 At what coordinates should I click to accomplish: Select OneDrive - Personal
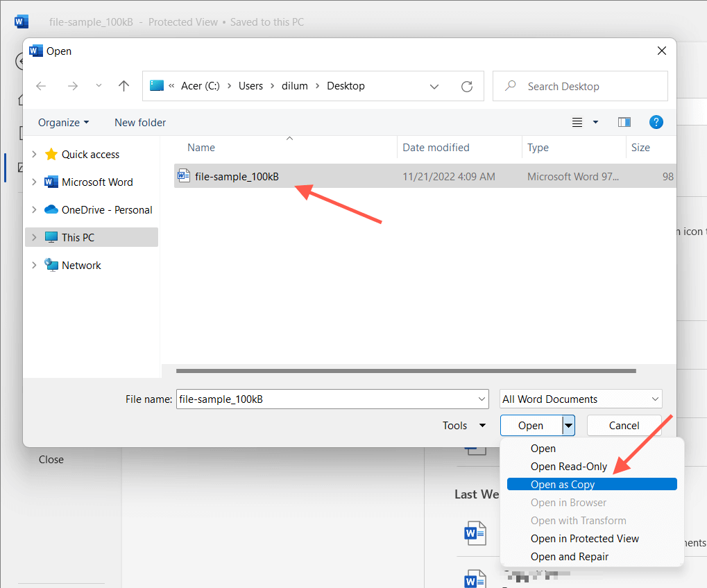107,210
